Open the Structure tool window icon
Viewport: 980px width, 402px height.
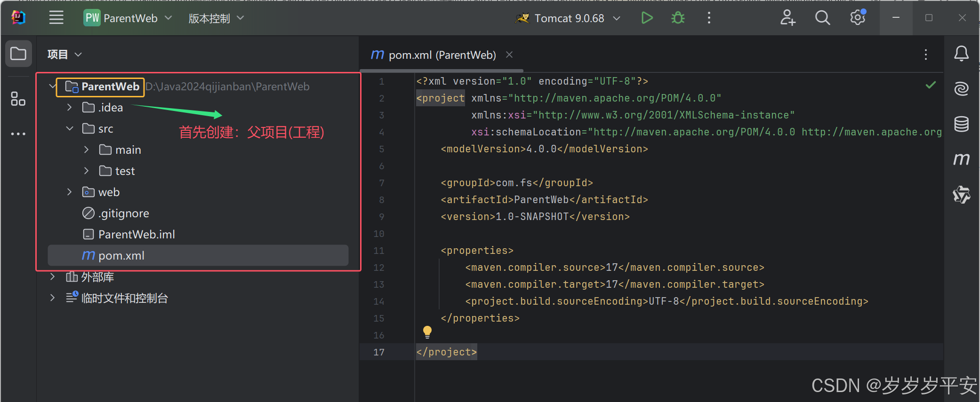click(18, 99)
